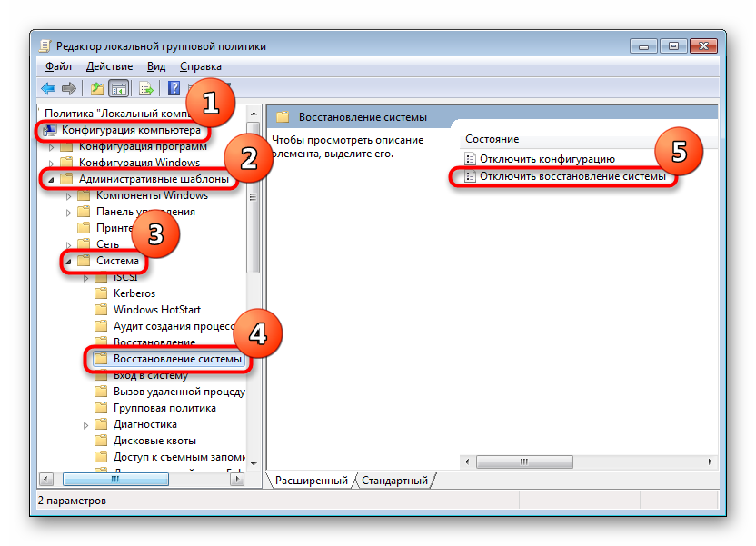Minimize the Group Policy Editor window
756x546 pixels.
pos(643,46)
